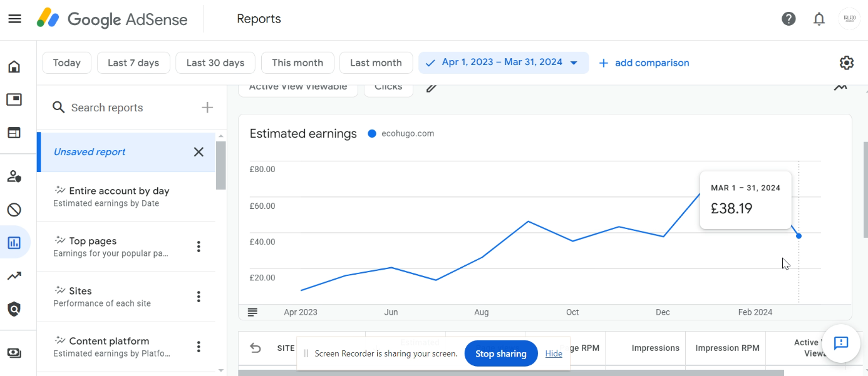
Task: Open options menu for Content platform
Action: click(x=199, y=347)
